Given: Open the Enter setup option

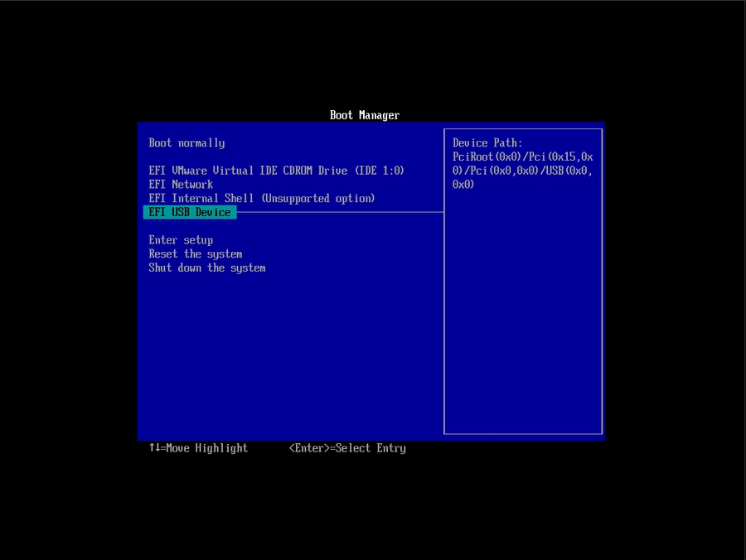Looking at the screenshot, I should [x=181, y=240].
